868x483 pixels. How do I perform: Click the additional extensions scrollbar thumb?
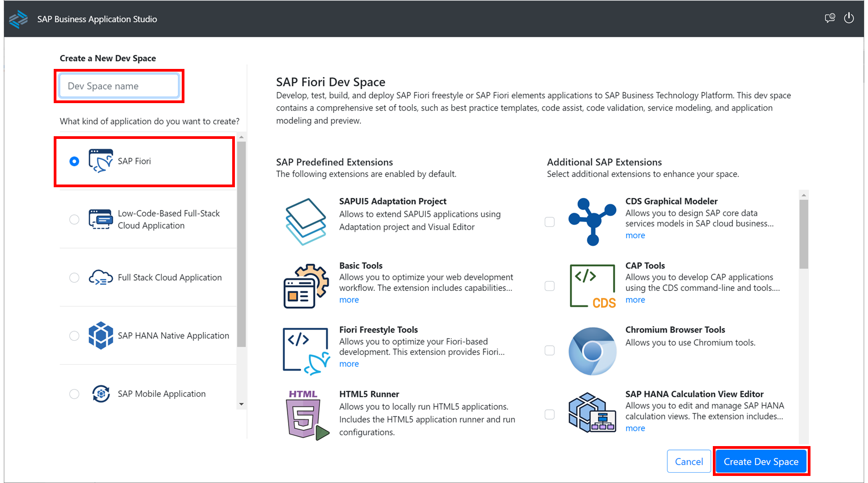(804, 234)
